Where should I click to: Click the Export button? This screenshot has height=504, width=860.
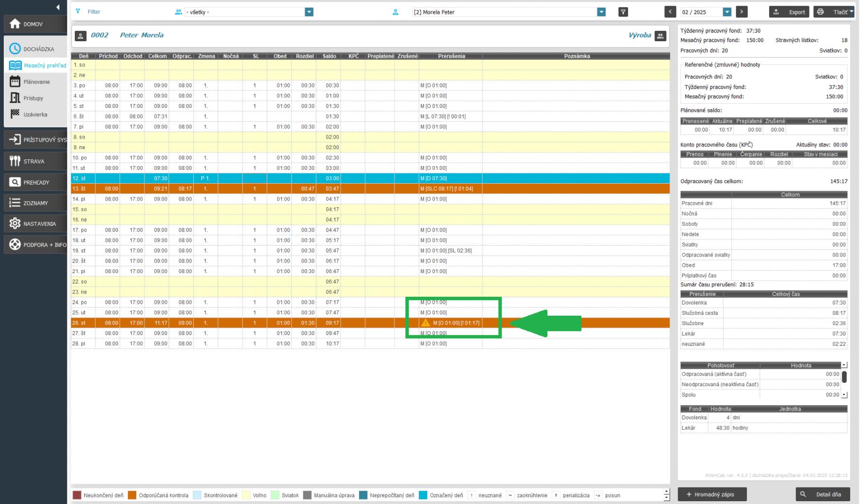[x=789, y=12]
